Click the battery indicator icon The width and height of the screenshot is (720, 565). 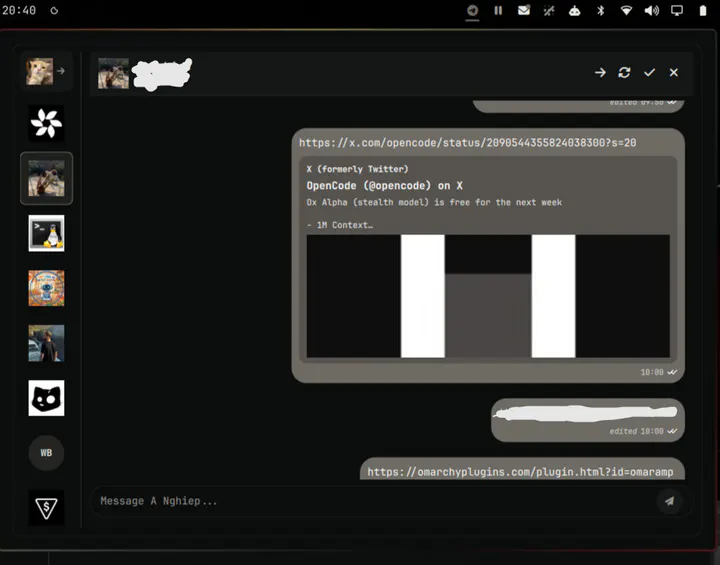(x=703, y=11)
